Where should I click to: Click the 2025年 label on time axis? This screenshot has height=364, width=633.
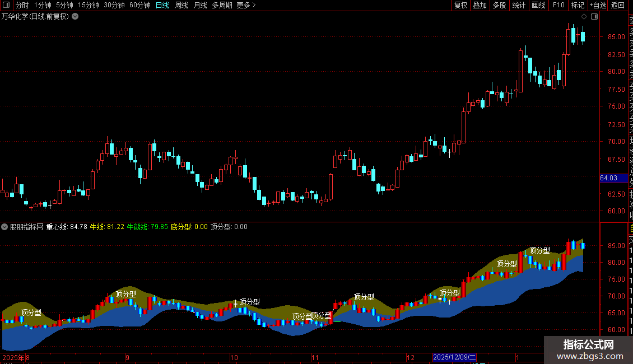click(x=14, y=357)
